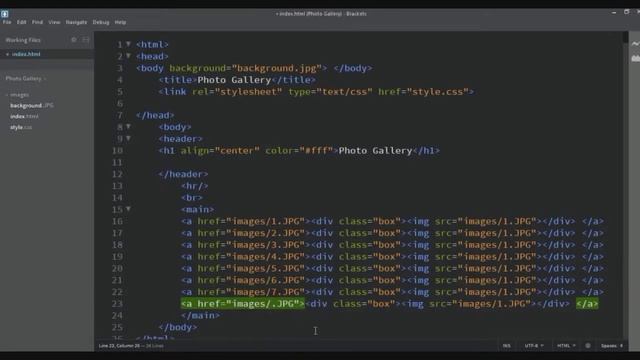Click "images/2.JPG" href on line 17
Screen dimensions: 640x360
tap(265, 233)
